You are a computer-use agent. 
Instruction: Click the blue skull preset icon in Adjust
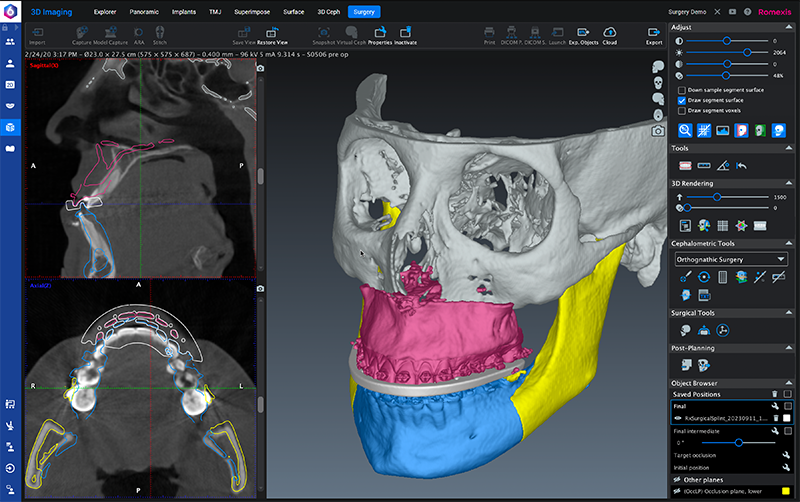point(779,131)
